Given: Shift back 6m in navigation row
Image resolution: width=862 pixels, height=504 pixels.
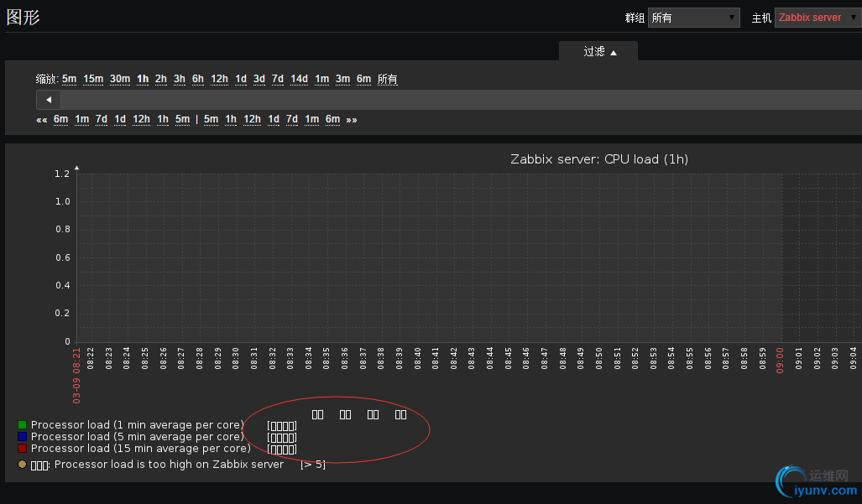Looking at the screenshot, I should click(x=61, y=119).
